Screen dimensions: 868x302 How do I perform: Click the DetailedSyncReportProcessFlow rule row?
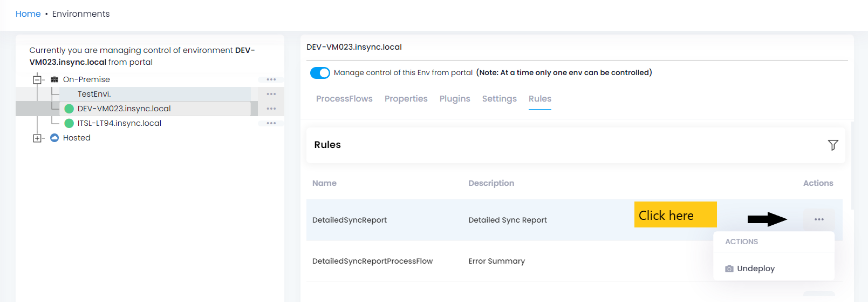[x=372, y=261]
